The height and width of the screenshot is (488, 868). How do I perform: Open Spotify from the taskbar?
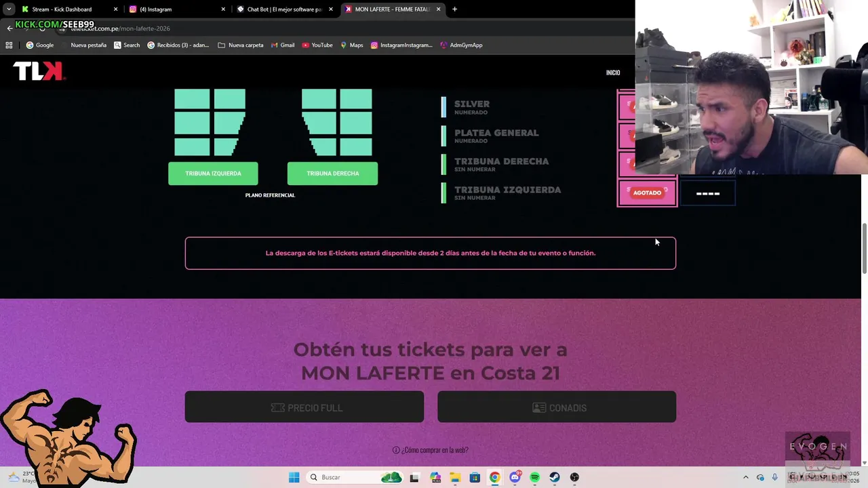tap(534, 477)
